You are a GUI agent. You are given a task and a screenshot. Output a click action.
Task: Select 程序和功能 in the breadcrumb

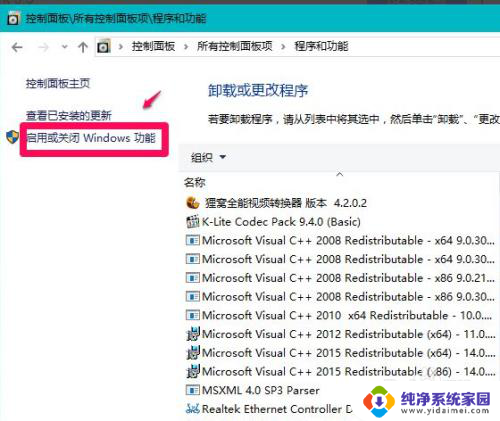click(321, 46)
